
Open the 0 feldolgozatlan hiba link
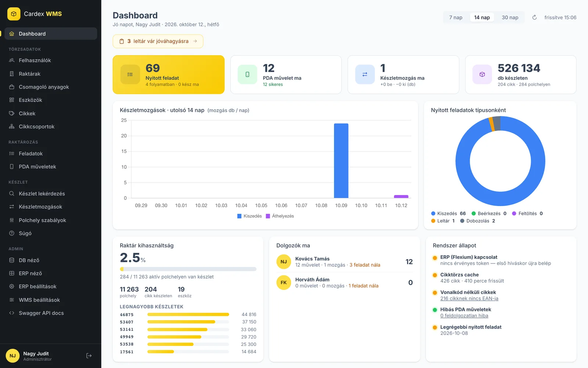pyautogui.click(x=464, y=316)
